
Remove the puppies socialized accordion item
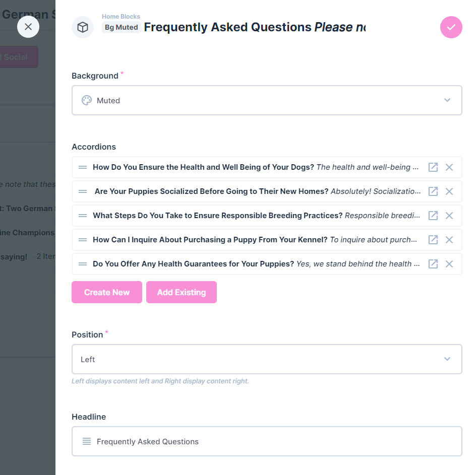coord(449,191)
